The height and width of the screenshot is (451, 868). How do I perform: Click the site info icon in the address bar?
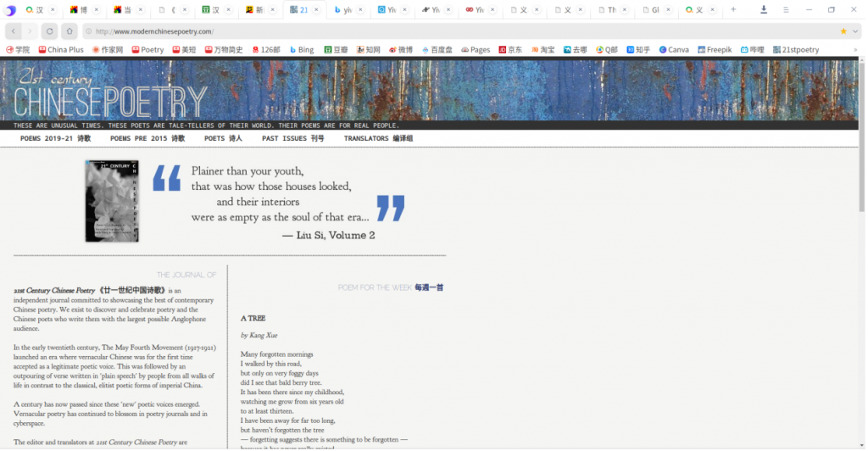click(x=88, y=31)
